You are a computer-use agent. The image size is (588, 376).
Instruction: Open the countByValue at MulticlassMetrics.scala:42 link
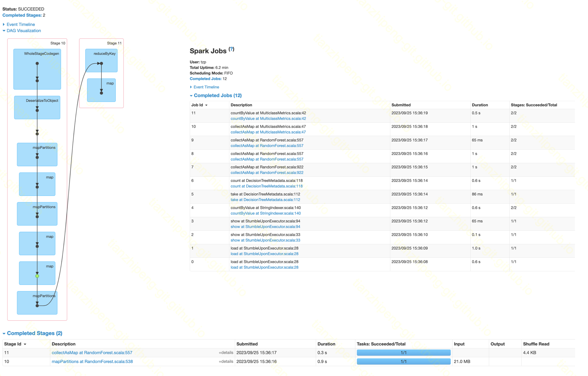point(268,119)
